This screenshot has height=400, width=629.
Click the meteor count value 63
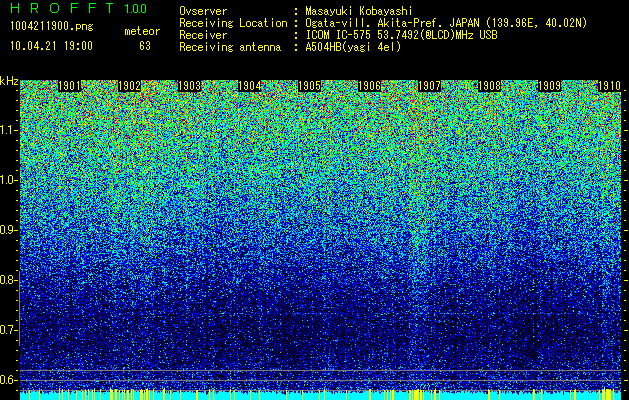coord(145,46)
